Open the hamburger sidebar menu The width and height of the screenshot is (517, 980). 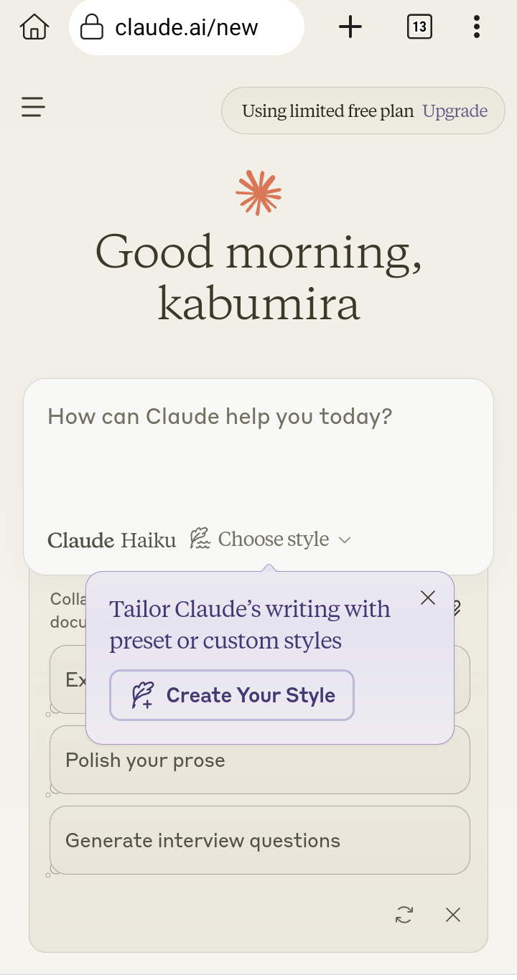(33, 108)
